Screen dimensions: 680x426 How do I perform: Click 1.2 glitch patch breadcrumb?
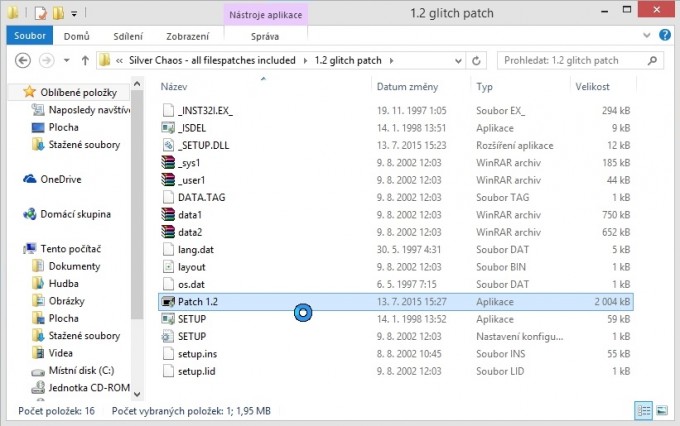pyautogui.click(x=348, y=60)
